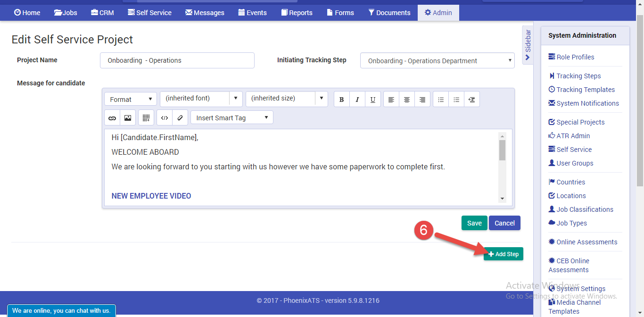The width and height of the screenshot is (644, 317).
Task: Save the self service project
Action: click(474, 223)
